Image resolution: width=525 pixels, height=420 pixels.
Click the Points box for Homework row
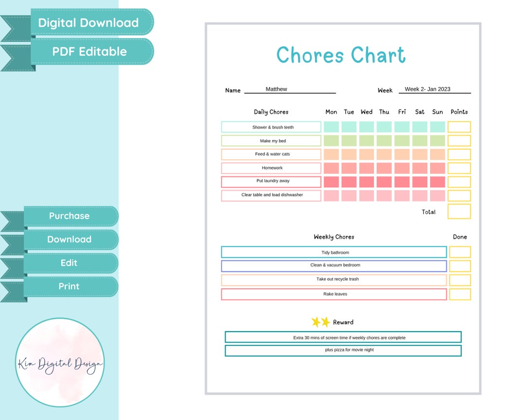(459, 168)
